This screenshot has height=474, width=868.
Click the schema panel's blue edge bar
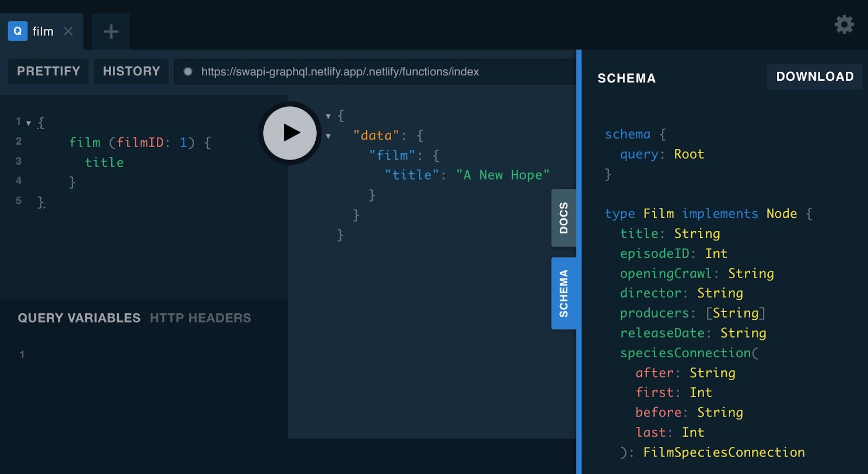(x=579, y=262)
